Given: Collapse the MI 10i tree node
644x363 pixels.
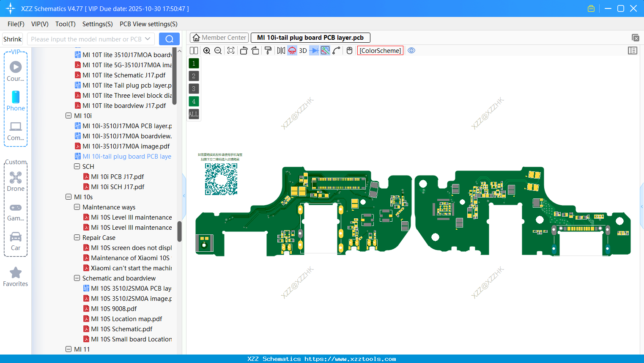Looking at the screenshot, I should point(69,115).
